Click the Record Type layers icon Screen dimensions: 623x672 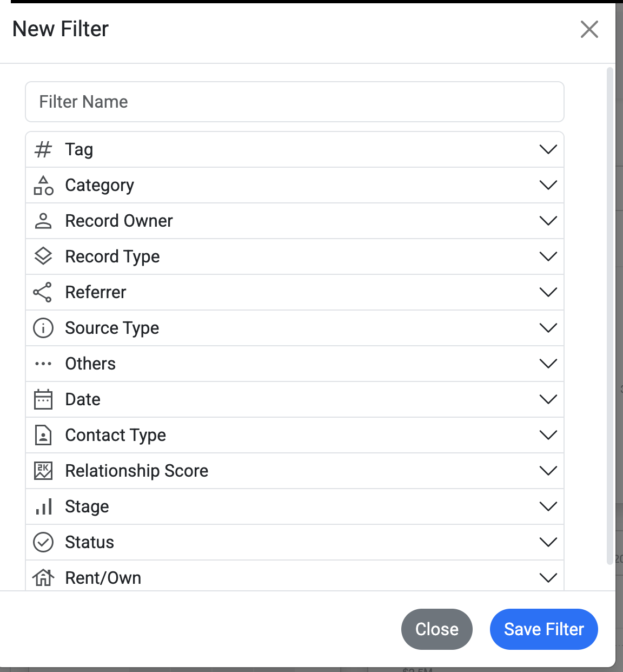point(43,256)
